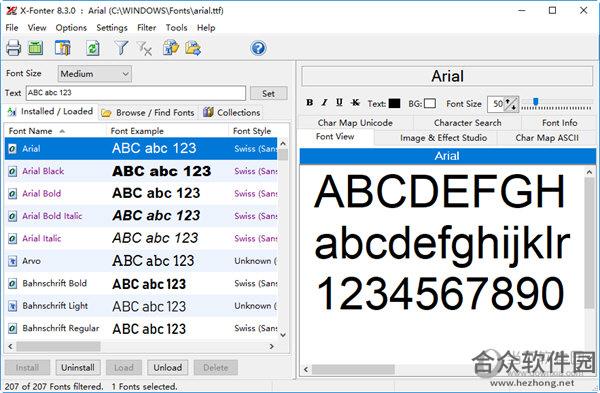Open the Filter menu

[147, 28]
